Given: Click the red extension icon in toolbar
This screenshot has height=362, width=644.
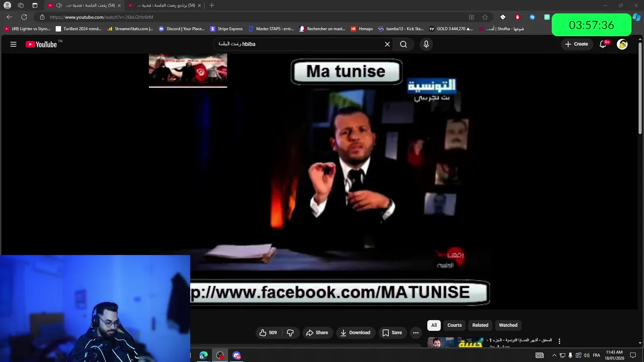Looking at the screenshot, I should pyautogui.click(x=517, y=17).
